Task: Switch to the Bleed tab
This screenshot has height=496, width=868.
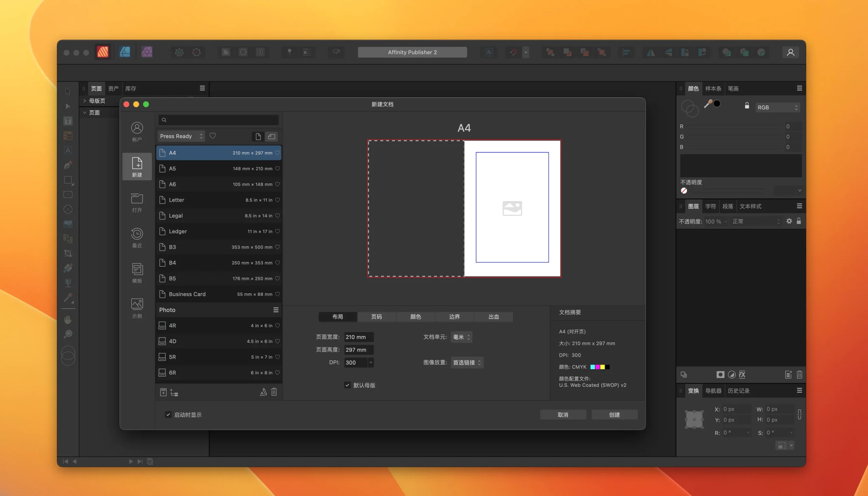Action: 493,317
